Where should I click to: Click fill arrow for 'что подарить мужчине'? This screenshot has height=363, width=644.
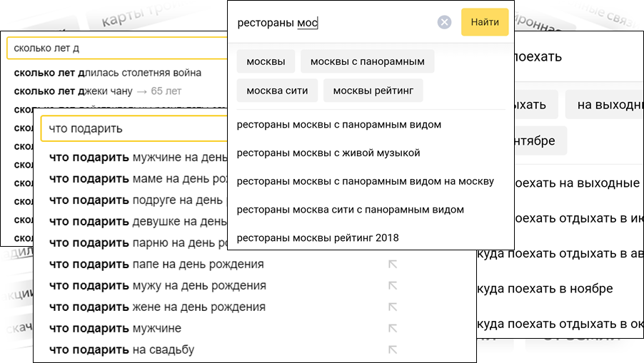[x=393, y=328]
